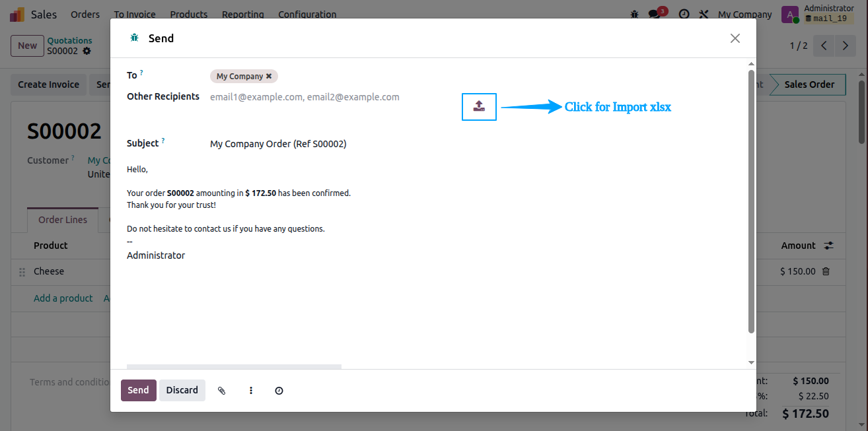
Task: Click the To field help tooltip mark
Action: tap(141, 73)
